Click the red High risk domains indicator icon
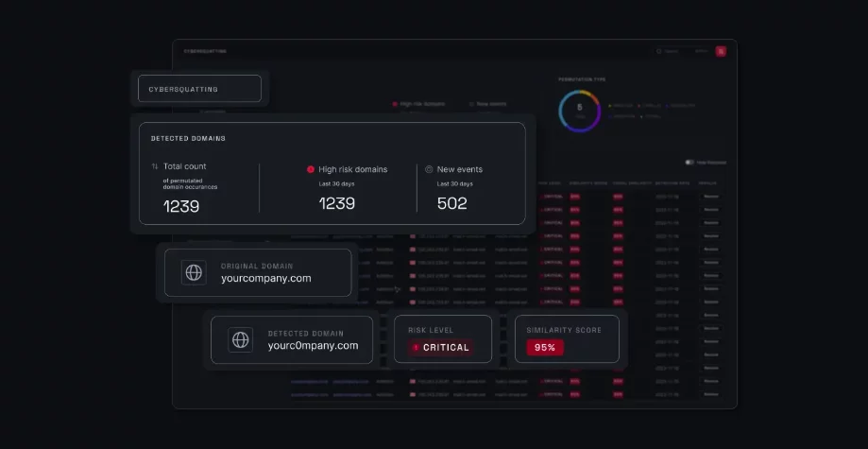 311,169
